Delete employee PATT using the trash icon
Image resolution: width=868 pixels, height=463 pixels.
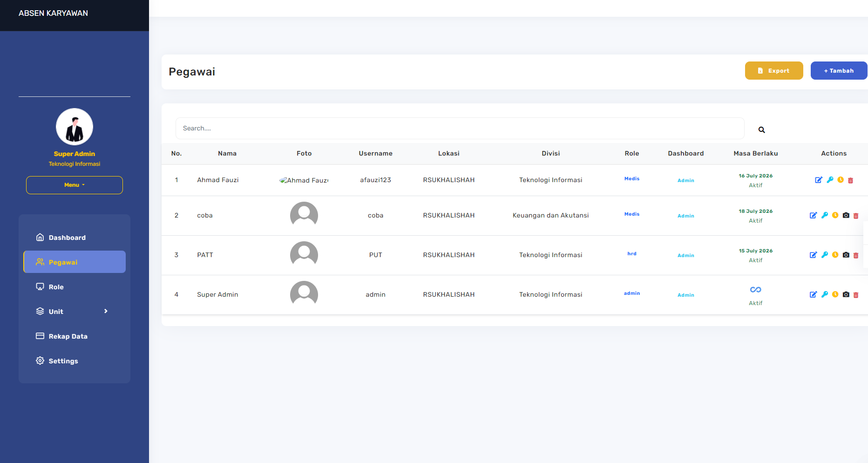point(856,255)
